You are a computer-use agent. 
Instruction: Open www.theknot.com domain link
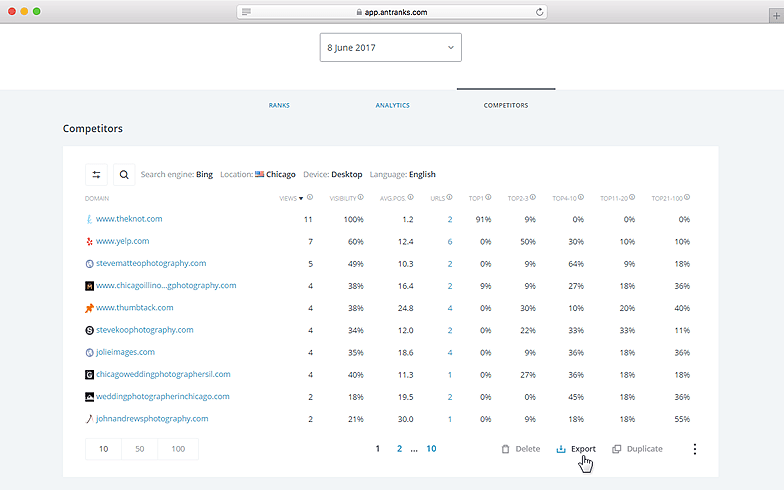129,219
